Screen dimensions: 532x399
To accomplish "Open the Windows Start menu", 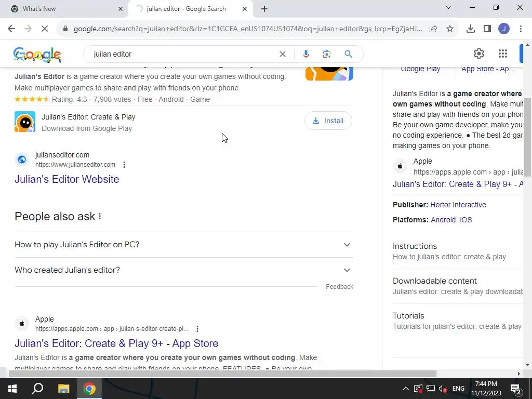I will point(12,389).
